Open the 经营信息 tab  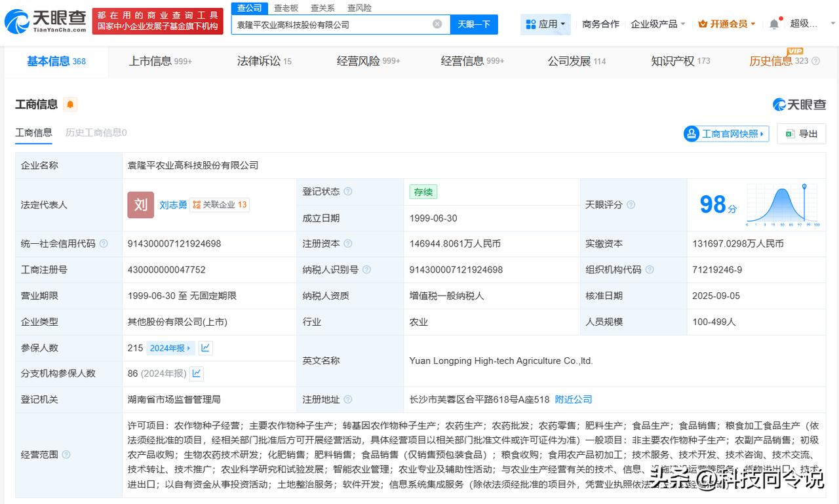[x=473, y=61]
